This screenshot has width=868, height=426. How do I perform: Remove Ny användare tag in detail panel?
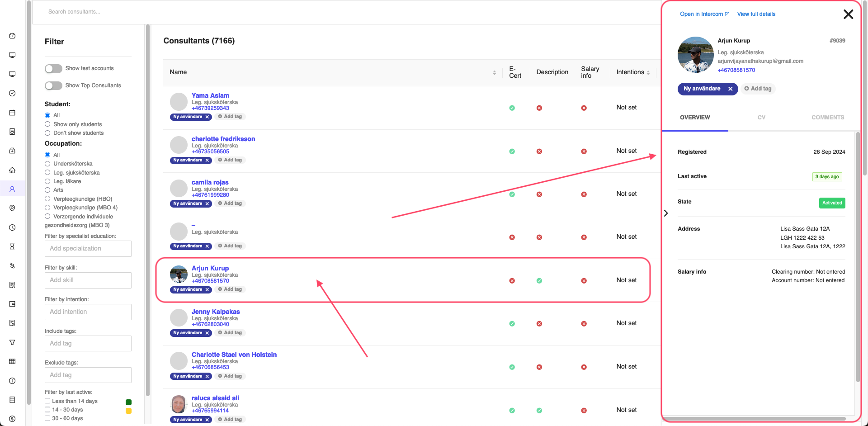[x=730, y=89]
